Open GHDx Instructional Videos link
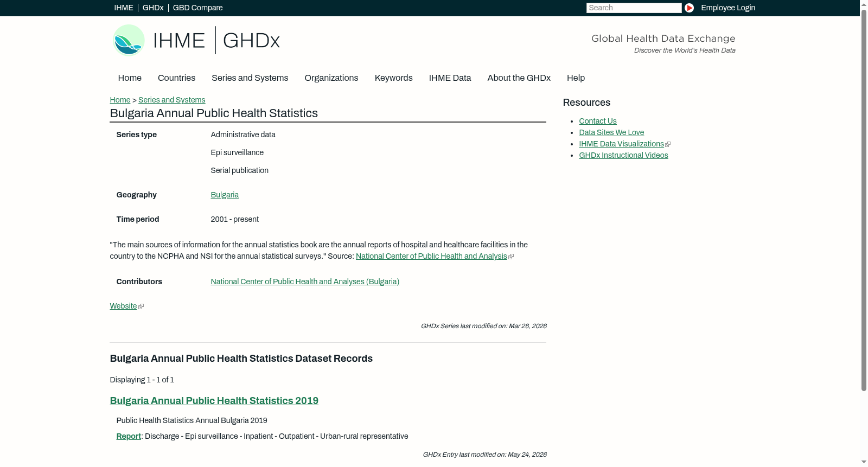The width and height of the screenshot is (868, 467). [623, 155]
